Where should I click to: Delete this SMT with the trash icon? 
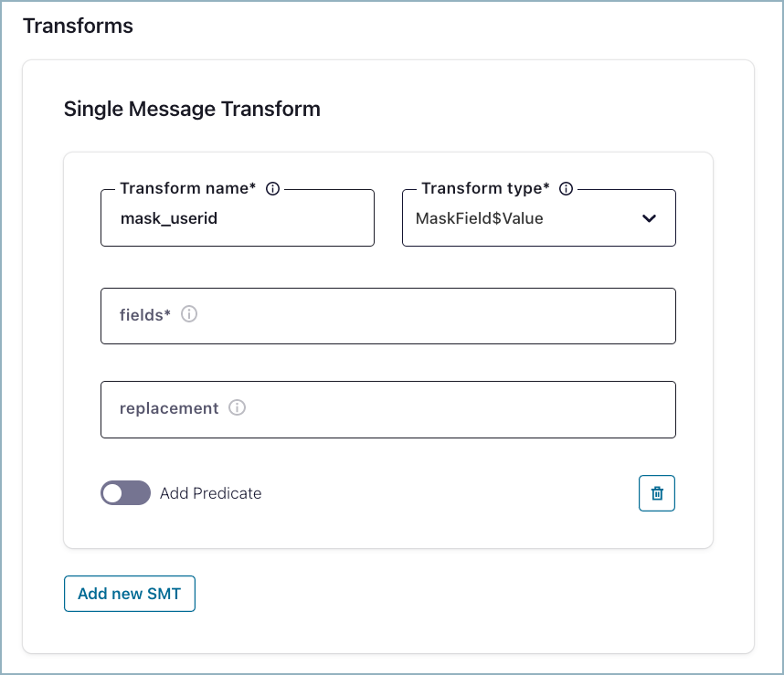(x=656, y=493)
